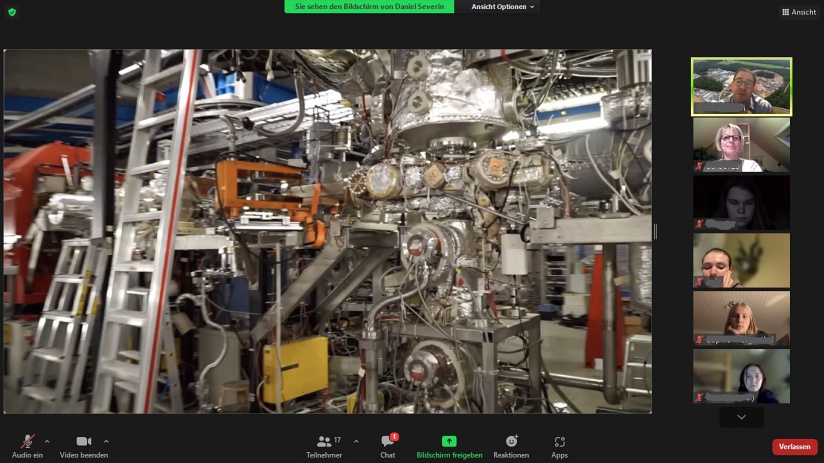Click the green encryption shield icon

tap(12, 12)
